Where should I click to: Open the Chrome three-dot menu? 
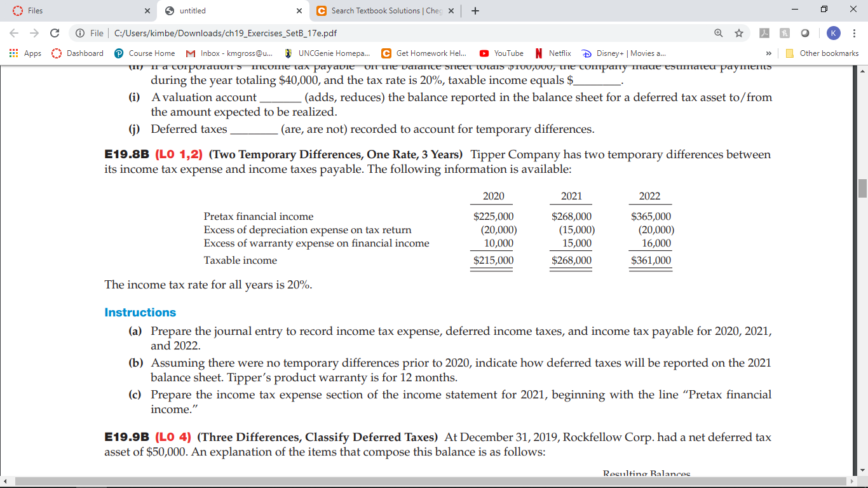click(853, 33)
